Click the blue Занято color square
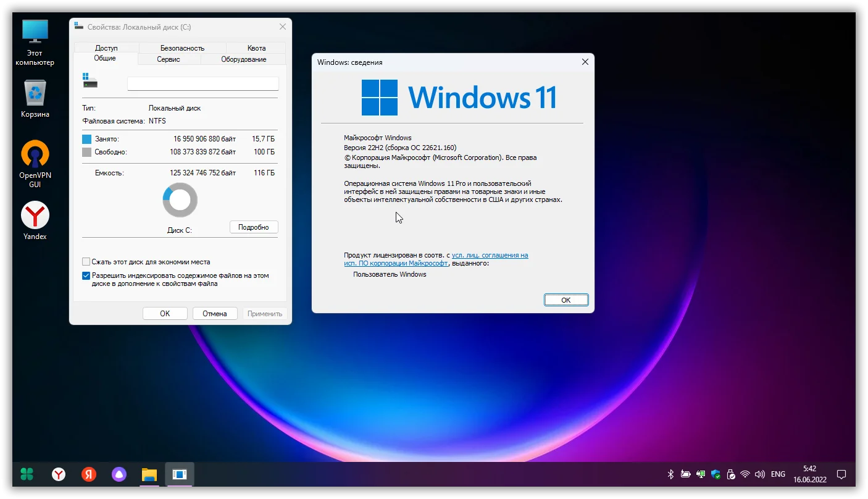Image resolution: width=868 pixels, height=499 pixels. (x=87, y=139)
